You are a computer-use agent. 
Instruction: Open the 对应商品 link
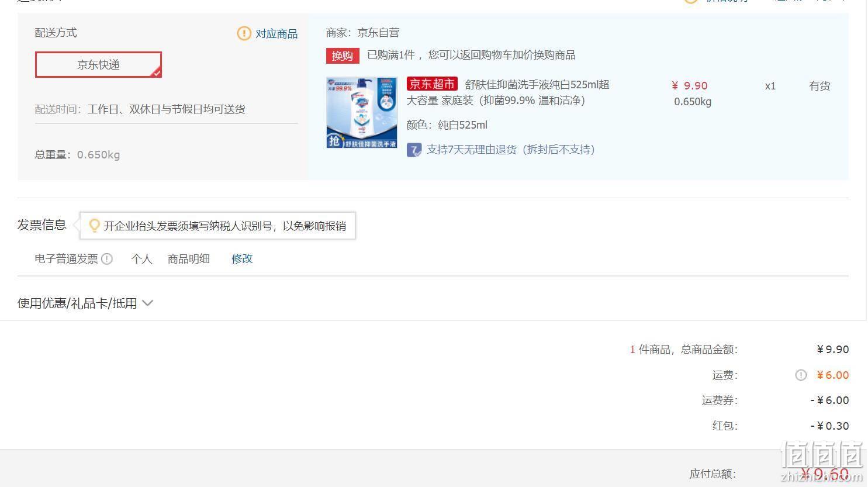pyautogui.click(x=276, y=34)
